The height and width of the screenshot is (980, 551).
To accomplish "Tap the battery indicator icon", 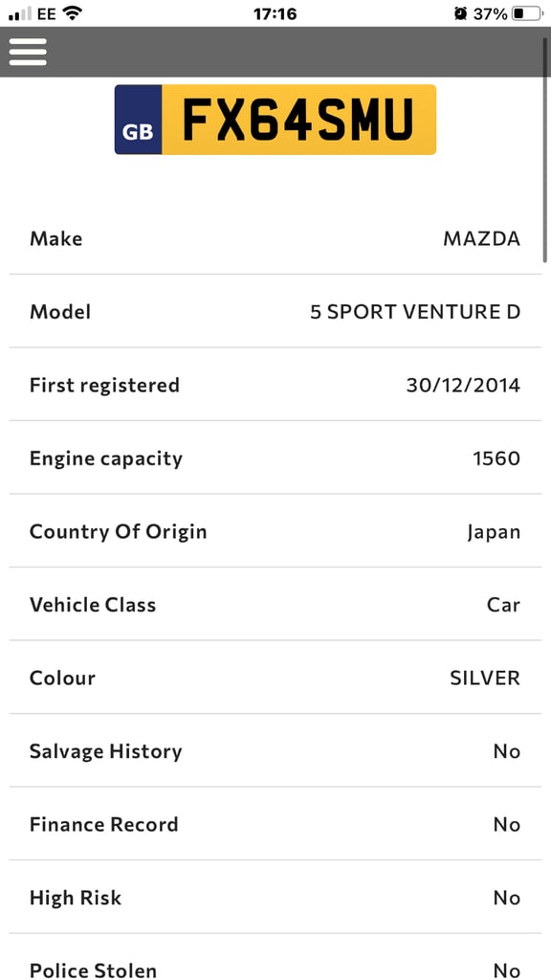I will [x=527, y=13].
